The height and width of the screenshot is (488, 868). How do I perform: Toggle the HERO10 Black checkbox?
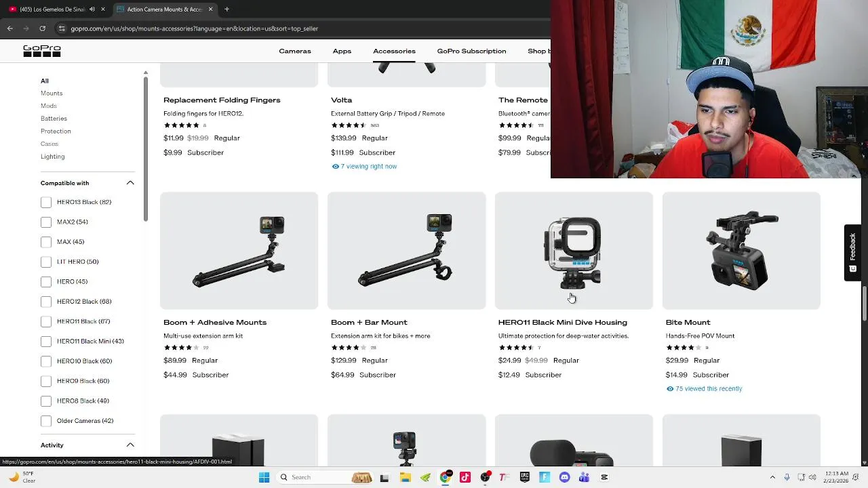[x=46, y=361]
